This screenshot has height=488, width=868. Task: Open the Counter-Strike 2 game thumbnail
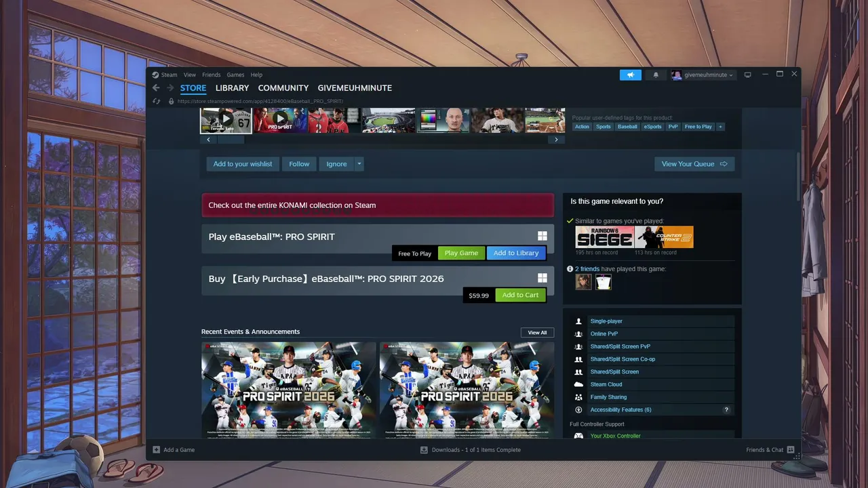click(x=664, y=237)
